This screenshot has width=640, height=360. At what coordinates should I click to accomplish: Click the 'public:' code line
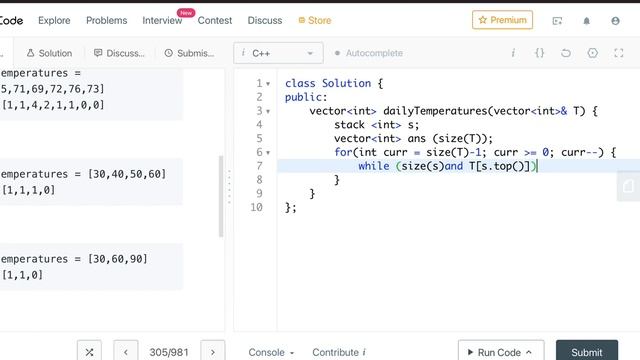click(x=306, y=97)
